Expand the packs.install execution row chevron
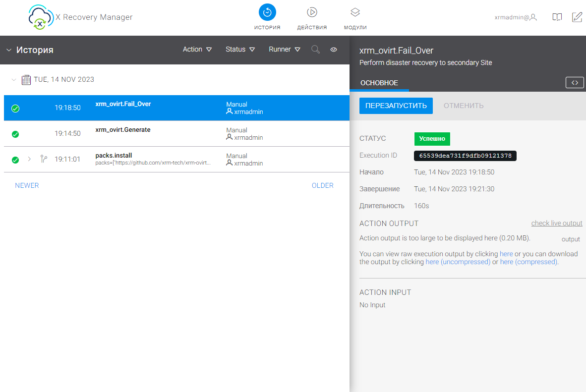Viewport: 586px width, 392px height. pos(29,159)
